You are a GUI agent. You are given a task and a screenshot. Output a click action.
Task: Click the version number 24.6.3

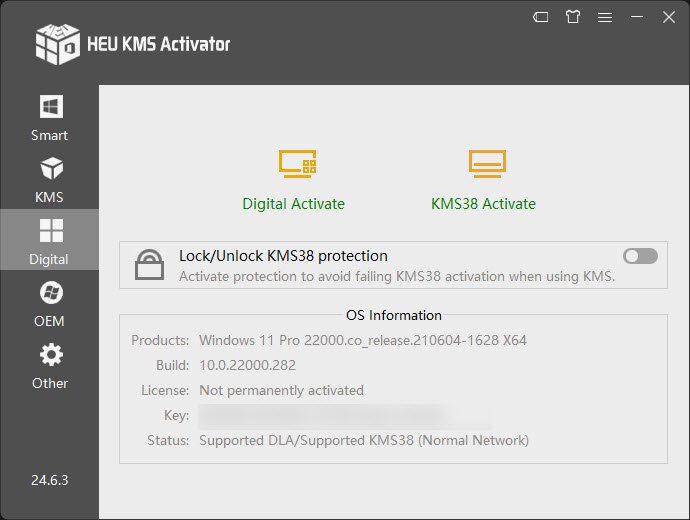coord(49,480)
